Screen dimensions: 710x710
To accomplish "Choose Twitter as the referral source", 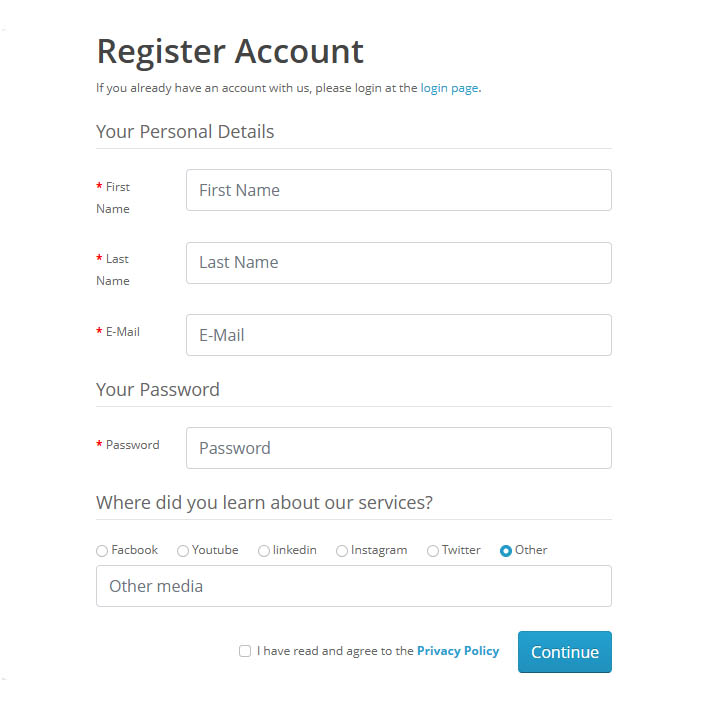I will click(433, 551).
